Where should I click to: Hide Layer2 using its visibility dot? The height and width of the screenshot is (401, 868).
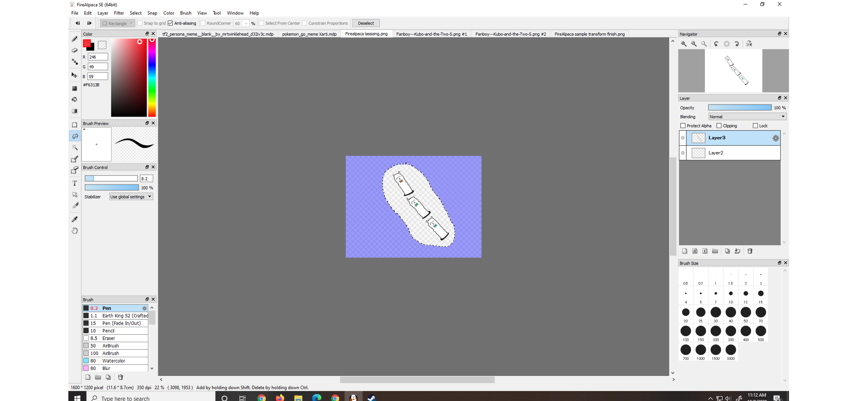pyautogui.click(x=683, y=153)
